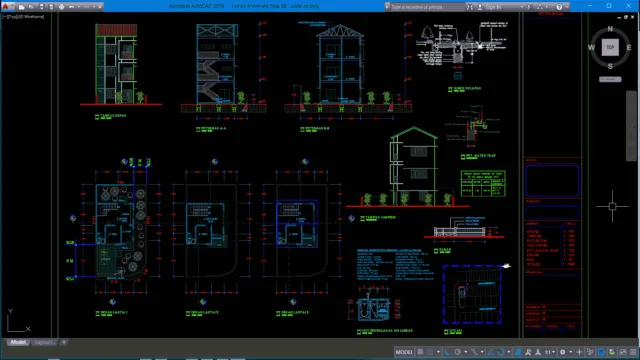Toggle Ortho mode in status bar
This screenshot has height=360, width=640.
[447, 352]
